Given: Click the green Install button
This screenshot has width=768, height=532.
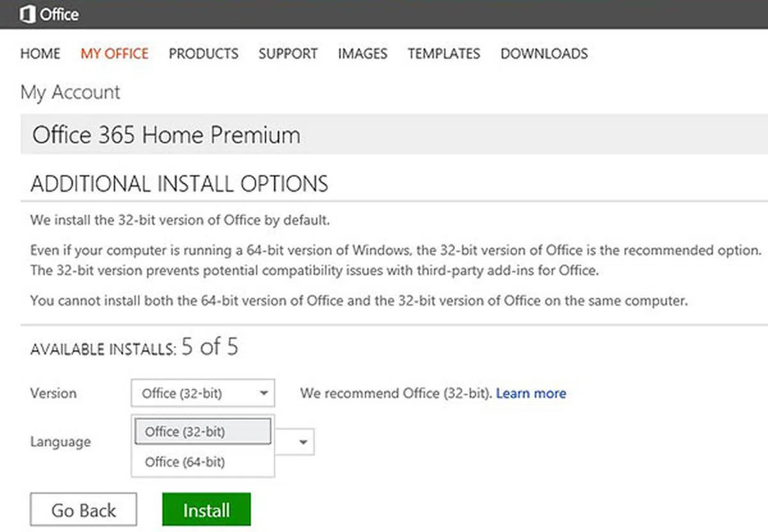Looking at the screenshot, I should click(206, 510).
